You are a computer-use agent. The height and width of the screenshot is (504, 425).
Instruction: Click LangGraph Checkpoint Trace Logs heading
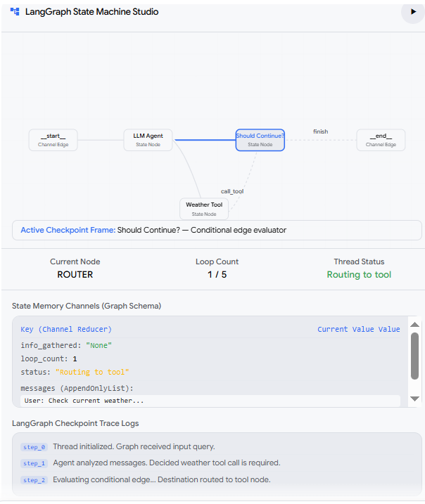[x=75, y=423]
